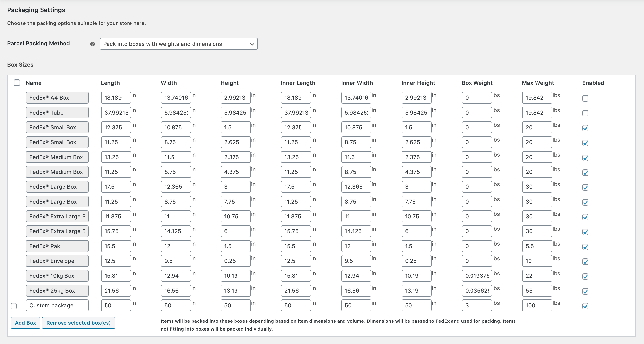The height and width of the screenshot is (344, 644).
Task: Click FedEx Pak Max Weight field
Action: [537, 246]
